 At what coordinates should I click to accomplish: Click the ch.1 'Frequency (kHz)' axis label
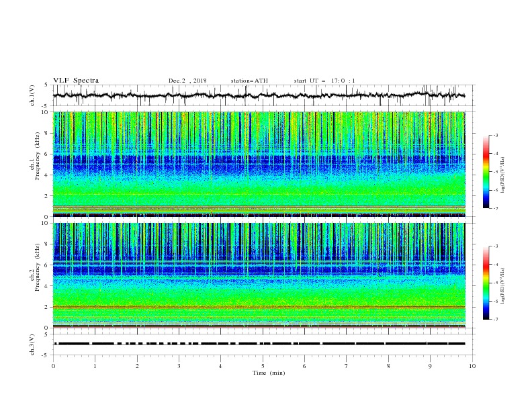[x=38, y=156]
